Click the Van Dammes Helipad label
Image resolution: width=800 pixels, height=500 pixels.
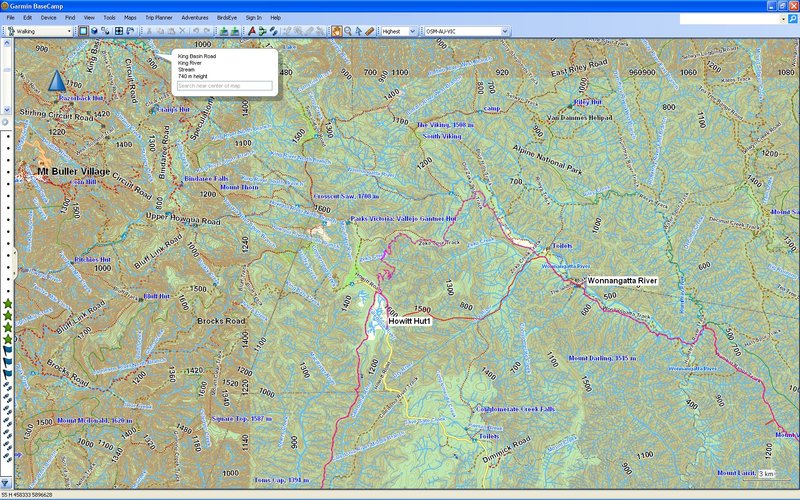(580, 117)
